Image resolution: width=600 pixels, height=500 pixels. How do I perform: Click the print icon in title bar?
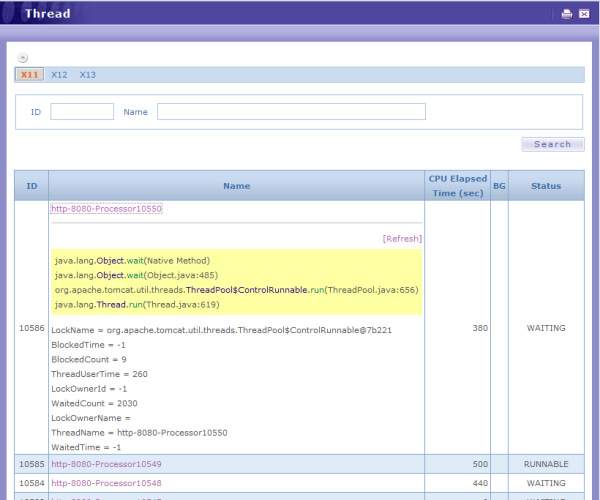tap(567, 14)
